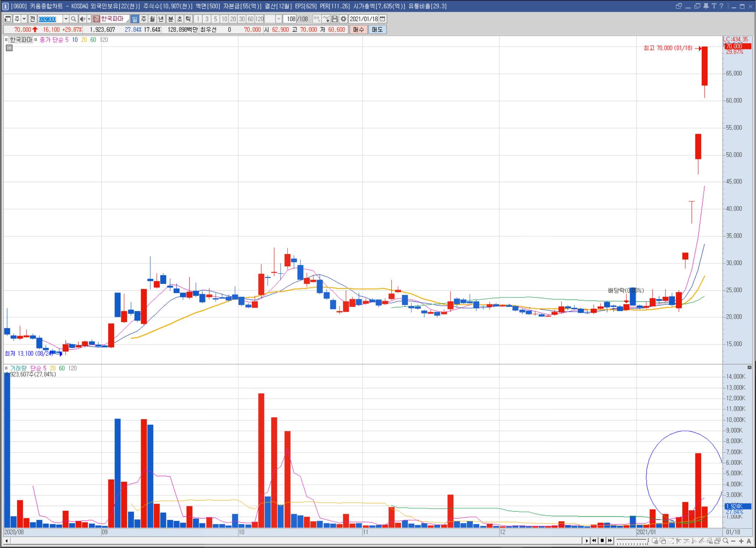Click the stock search magnifier icon
The height and width of the screenshot is (548, 756).
point(74,19)
